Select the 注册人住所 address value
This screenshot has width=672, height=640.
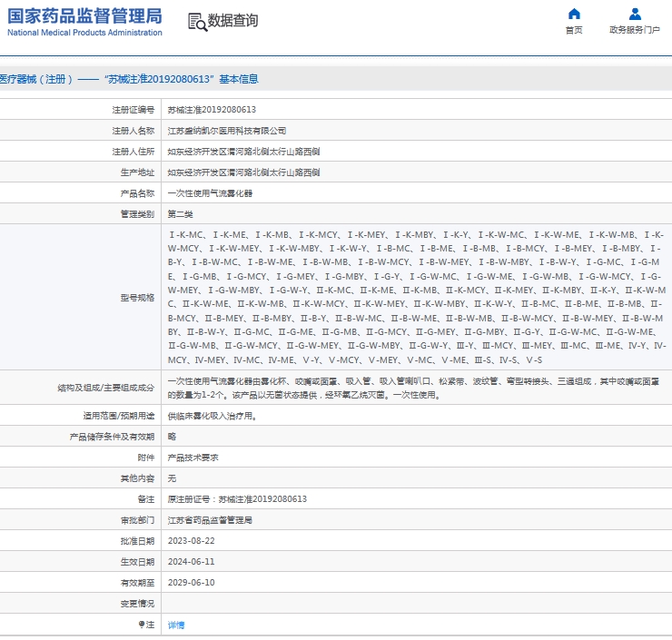(243, 152)
